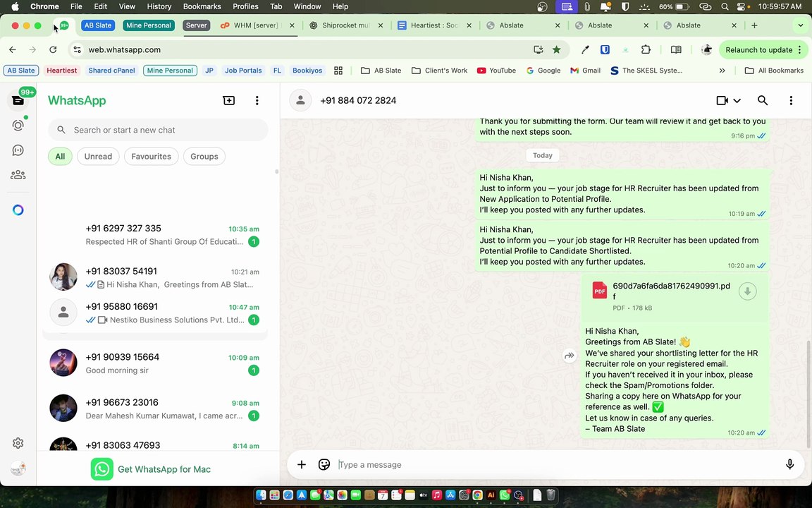The image size is (812, 508).
Task: Expand the video call options chevron
Action: tap(737, 101)
